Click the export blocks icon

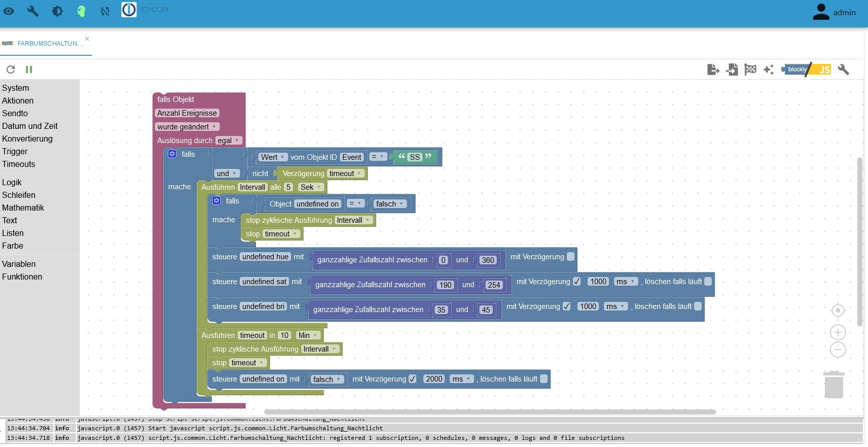coord(713,70)
